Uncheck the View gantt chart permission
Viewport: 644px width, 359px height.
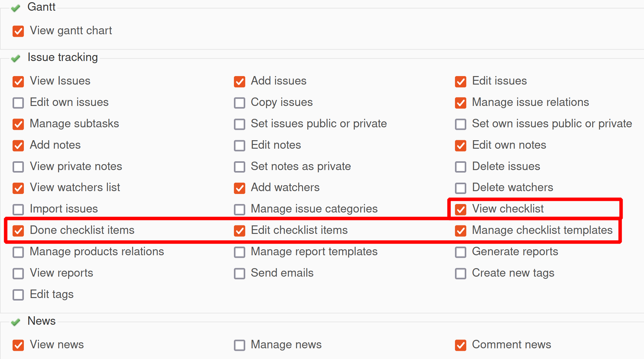(18, 31)
